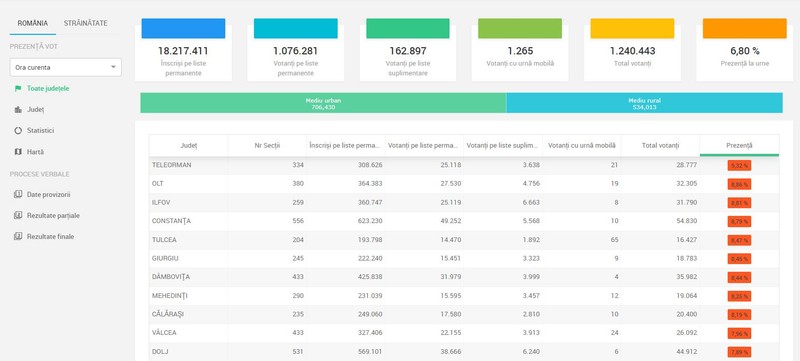
Task: Open the Hartă map view link
Action: point(35,152)
